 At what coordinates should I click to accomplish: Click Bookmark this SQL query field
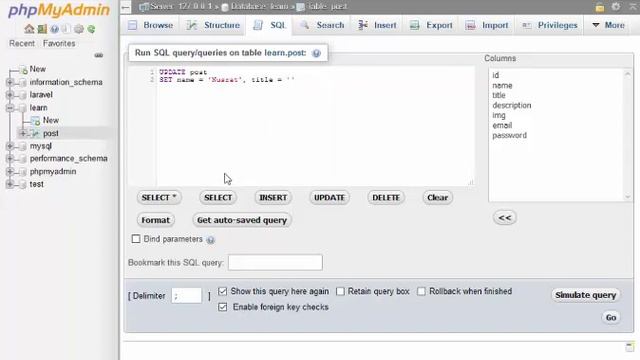coord(275,262)
